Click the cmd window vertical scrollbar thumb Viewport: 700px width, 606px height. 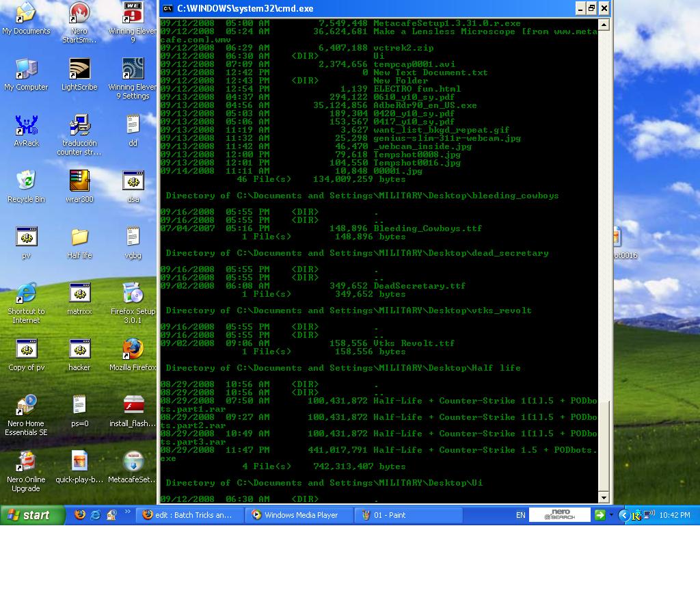coord(604,445)
